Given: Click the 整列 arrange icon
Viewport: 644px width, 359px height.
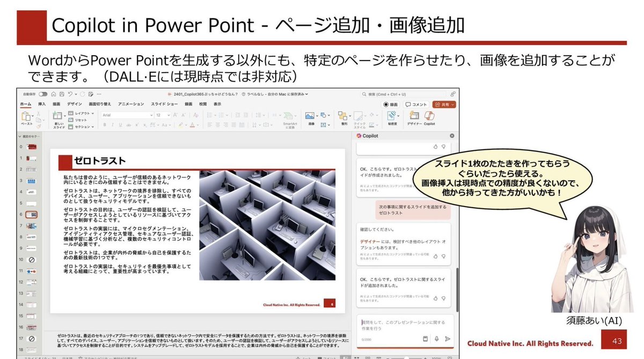Looking at the screenshot, I should point(343,116).
